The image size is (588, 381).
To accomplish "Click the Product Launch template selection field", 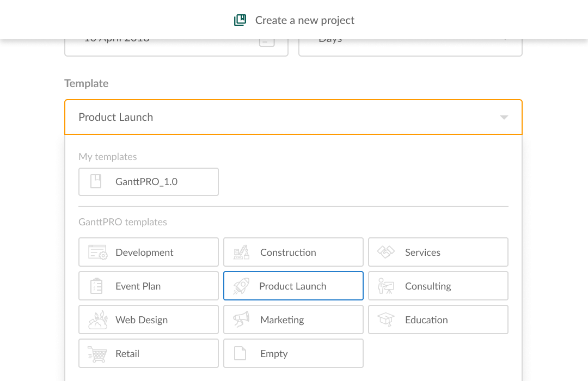I will click(x=293, y=117).
